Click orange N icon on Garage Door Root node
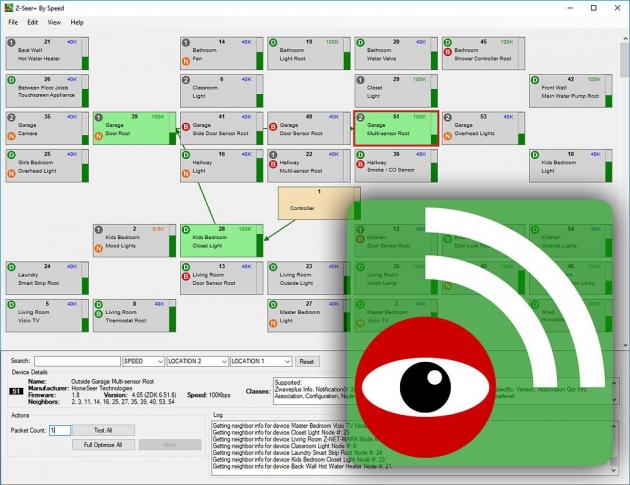Image resolution: width=630 pixels, height=485 pixels. (x=98, y=136)
